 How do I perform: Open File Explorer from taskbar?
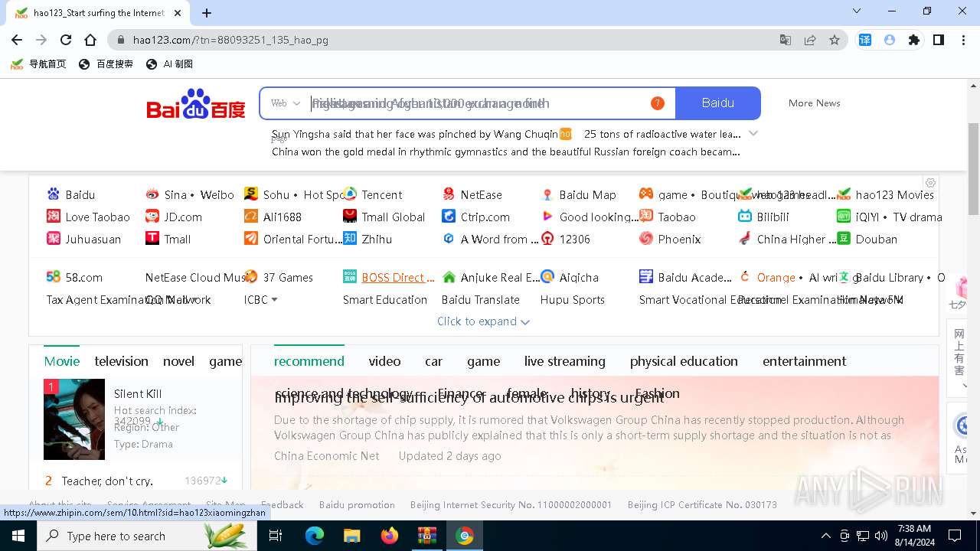(351, 536)
